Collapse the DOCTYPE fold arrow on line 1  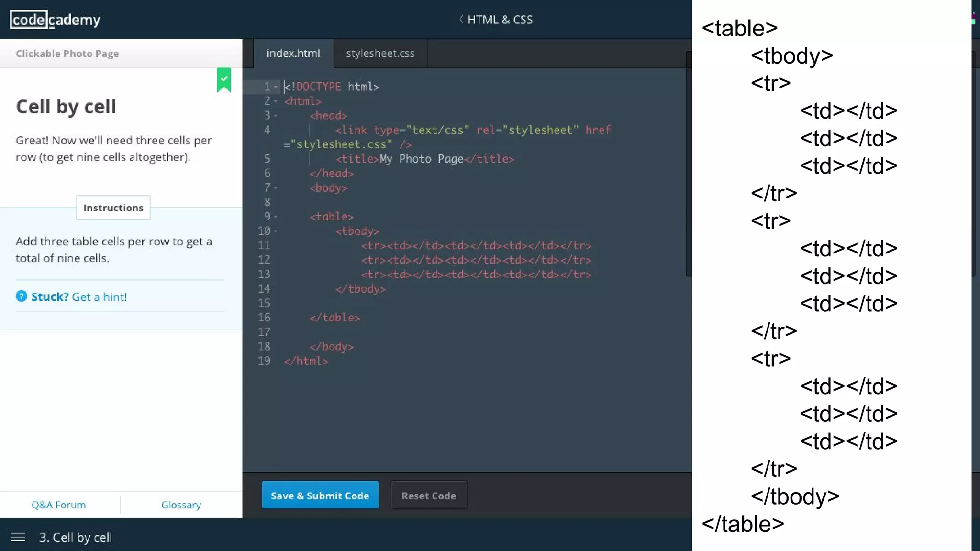pos(276,87)
